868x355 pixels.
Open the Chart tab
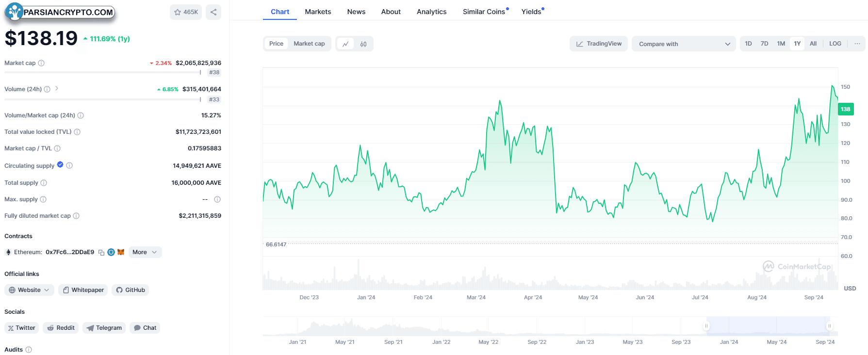(x=280, y=12)
